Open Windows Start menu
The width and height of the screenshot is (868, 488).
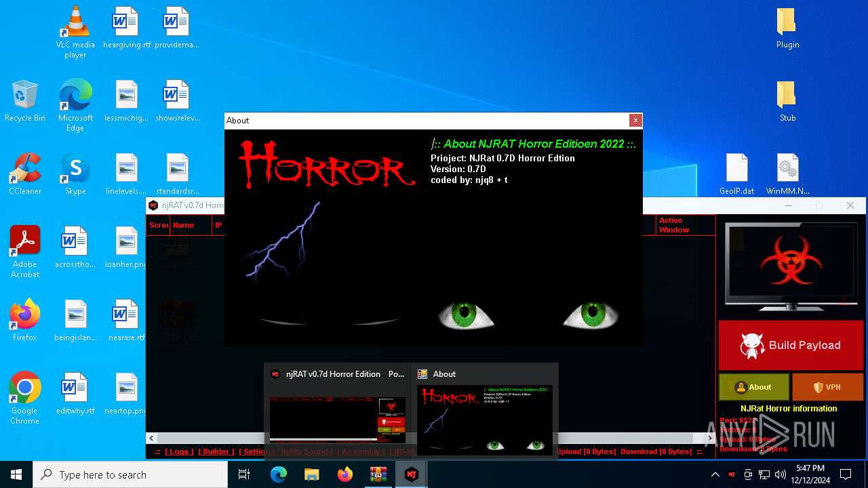pyautogui.click(x=16, y=474)
